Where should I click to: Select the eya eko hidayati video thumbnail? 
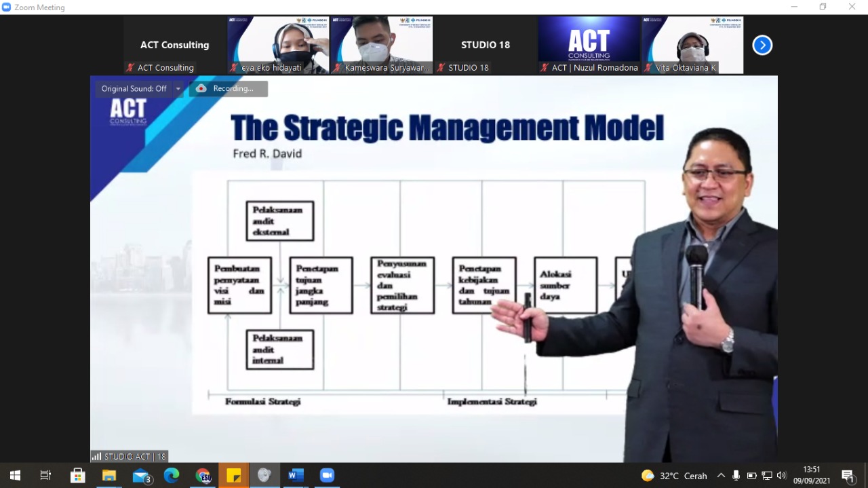(x=278, y=45)
